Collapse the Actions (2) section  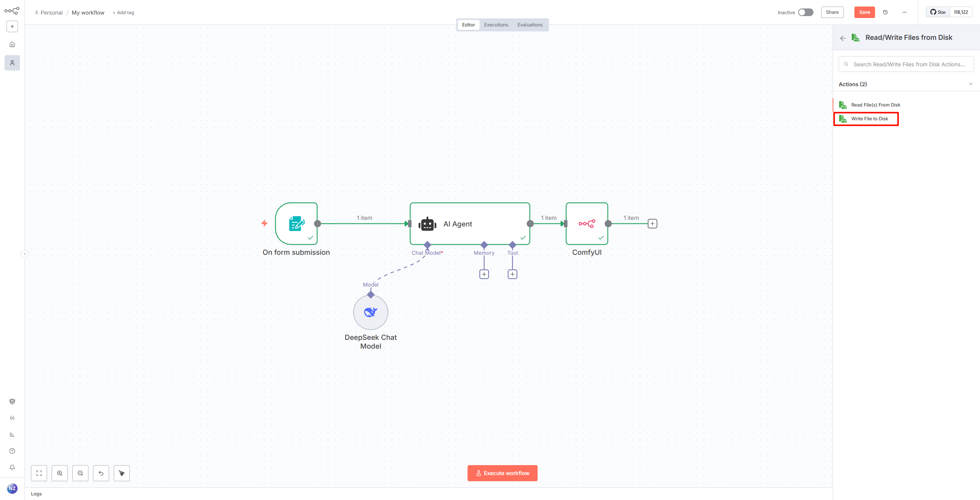coord(970,84)
